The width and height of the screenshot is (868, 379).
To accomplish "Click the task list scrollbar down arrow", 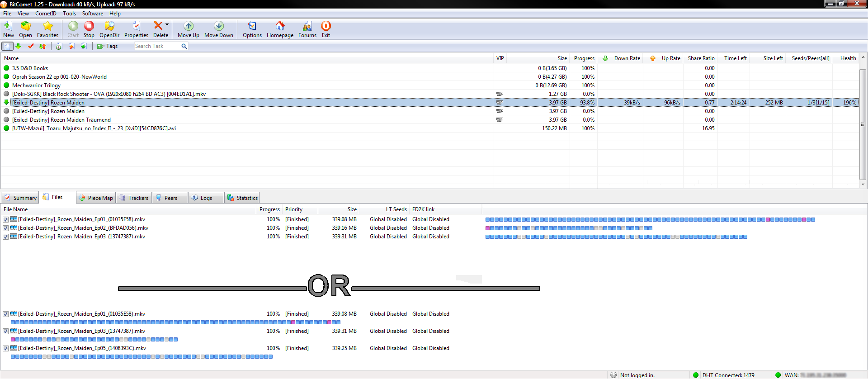I will click(x=863, y=185).
